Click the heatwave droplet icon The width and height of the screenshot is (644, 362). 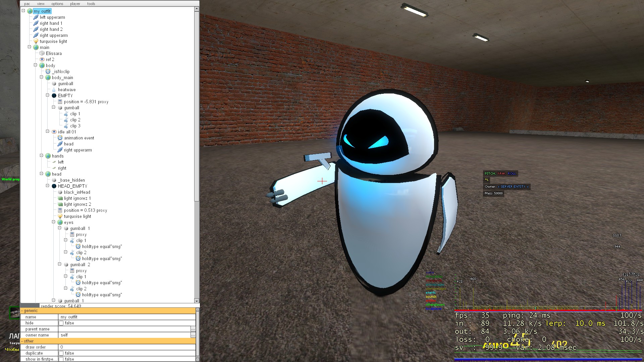(x=54, y=89)
